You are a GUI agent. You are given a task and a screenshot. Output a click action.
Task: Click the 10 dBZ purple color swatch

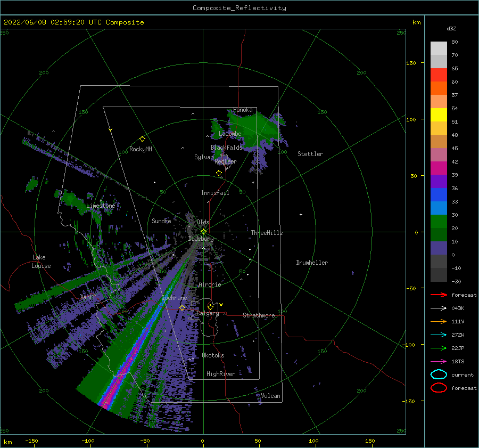(x=439, y=248)
